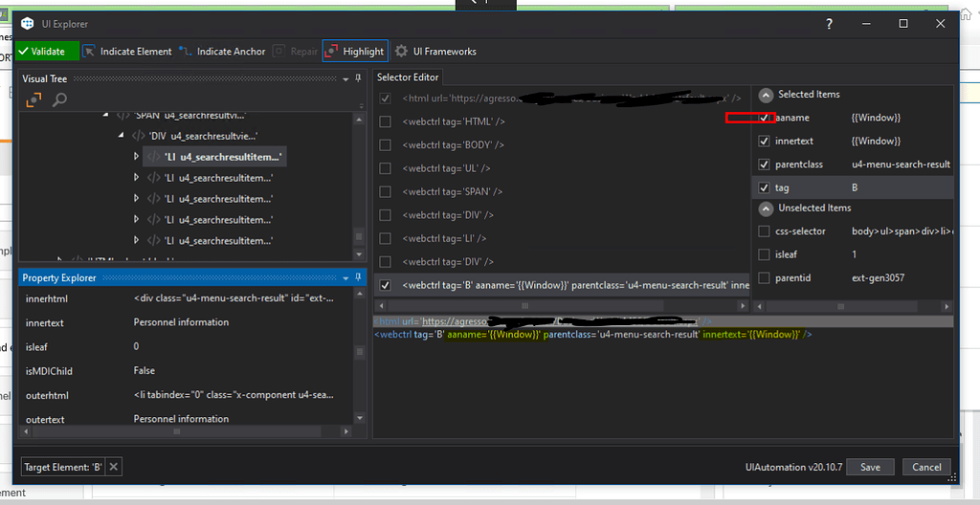The height and width of the screenshot is (505, 980).
Task: Click the orange highlight icon in Visual Tree
Action: (34, 99)
